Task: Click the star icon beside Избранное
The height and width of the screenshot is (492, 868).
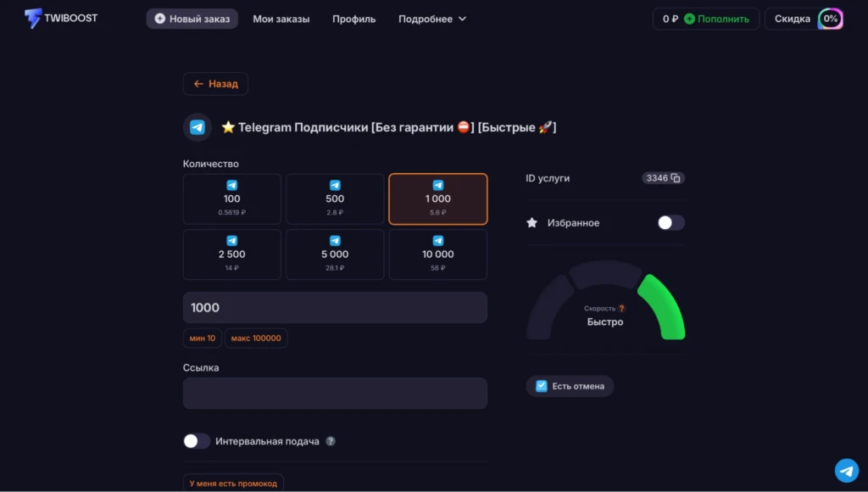Action: pos(532,223)
